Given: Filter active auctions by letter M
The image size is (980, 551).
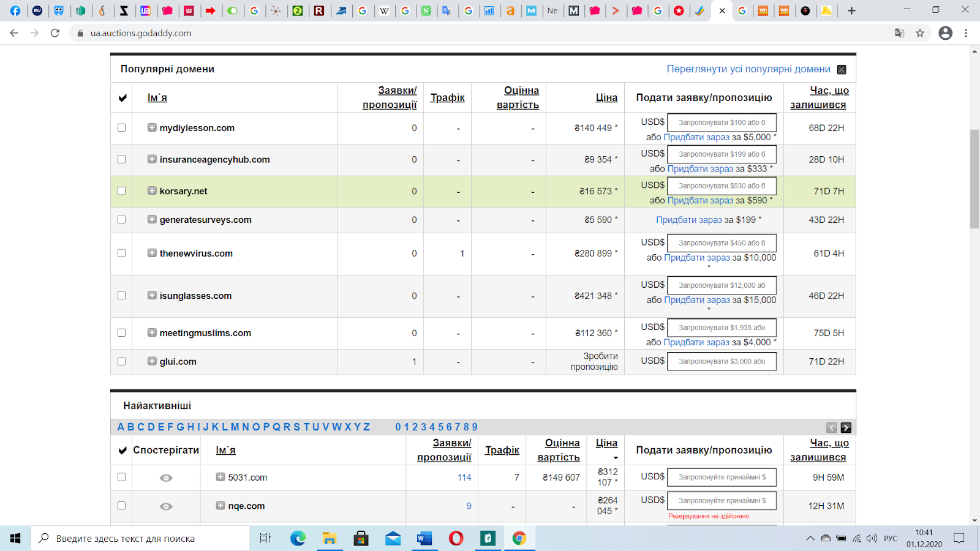Looking at the screenshot, I should pos(235,427).
